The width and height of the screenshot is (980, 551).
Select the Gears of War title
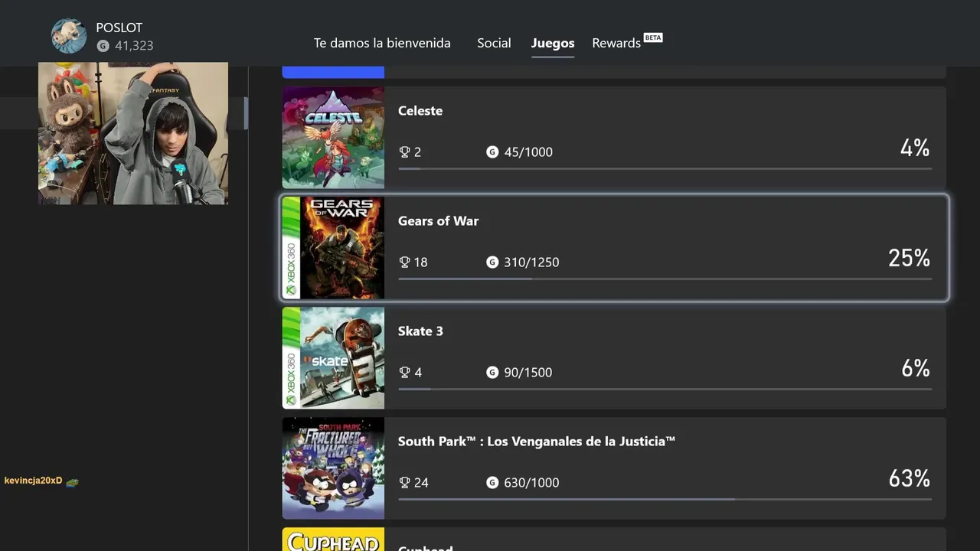pyautogui.click(x=438, y=220)
